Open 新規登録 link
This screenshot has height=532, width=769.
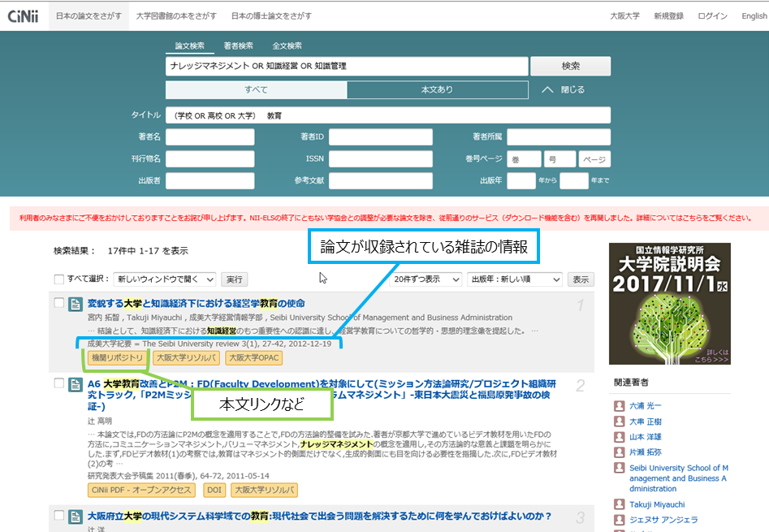(668, 16)
